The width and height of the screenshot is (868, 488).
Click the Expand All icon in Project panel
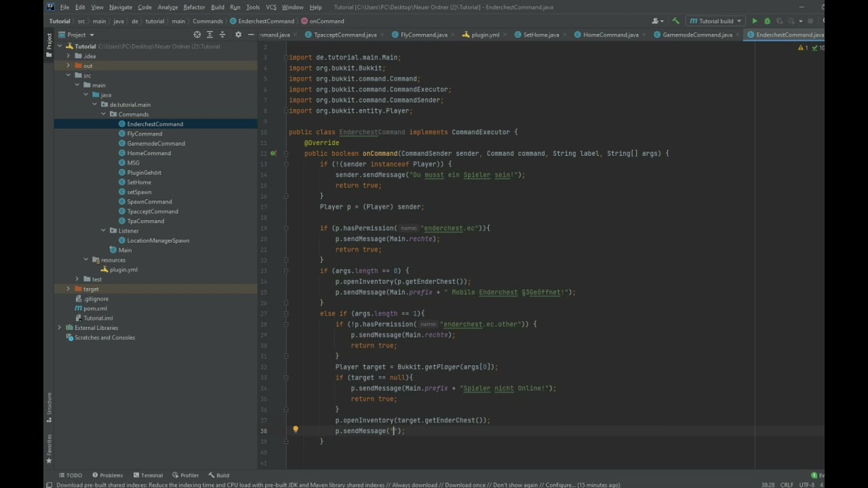[x=210, y=35]
